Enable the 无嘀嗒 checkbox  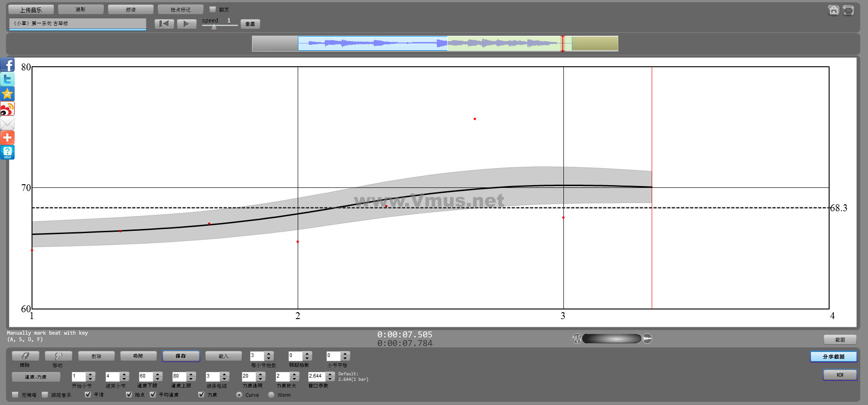(16, 394)
